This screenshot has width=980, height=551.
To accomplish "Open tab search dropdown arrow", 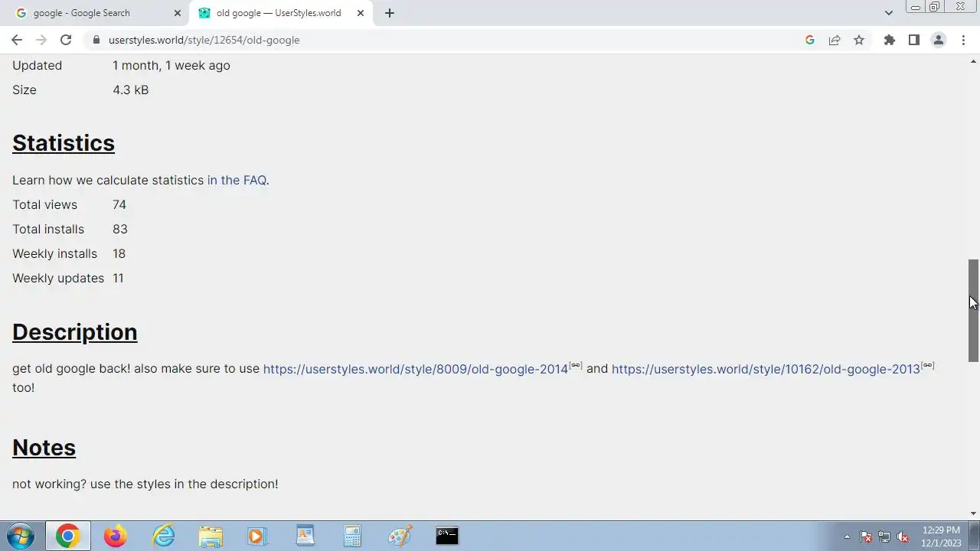I will click(x=888, y=13).
